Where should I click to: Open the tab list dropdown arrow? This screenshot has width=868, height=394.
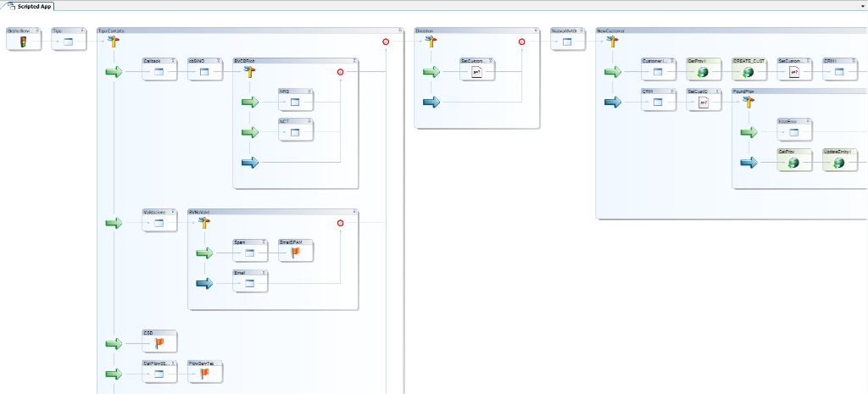863,6
